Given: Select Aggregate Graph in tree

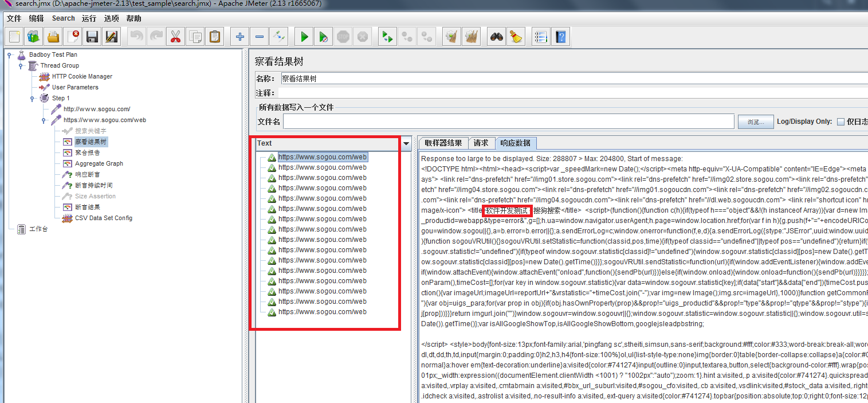Looking at the screenshot, I should tap(99, 164).
